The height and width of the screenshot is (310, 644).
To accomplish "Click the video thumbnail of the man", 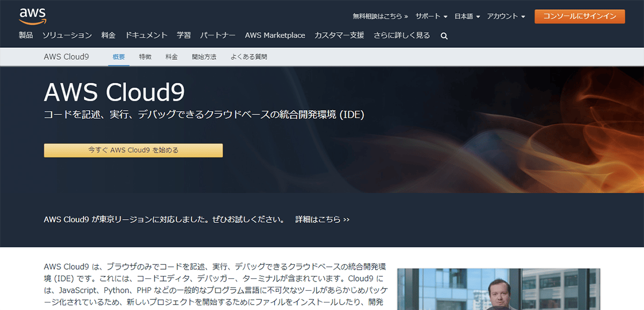I will (x=499, y=289).
